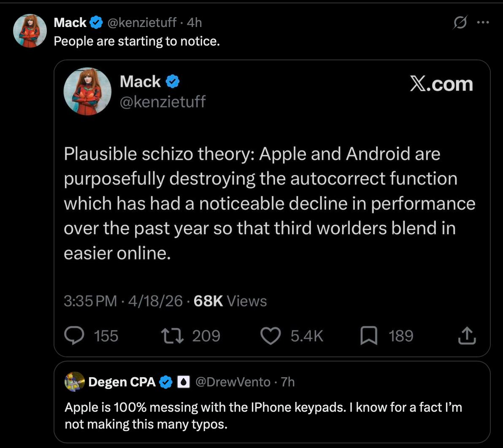Open Mack's small profile avatar at top
Image resolution: width=503 pixels, height=448 pixels.
30,31
